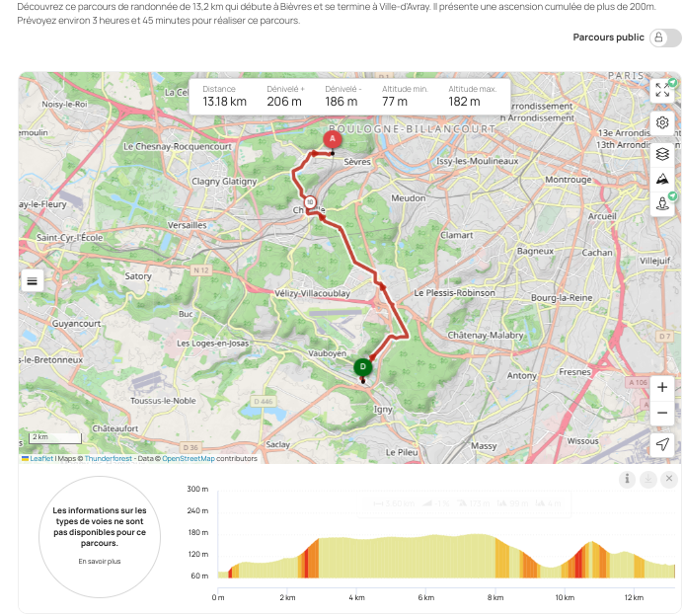The height and width of the screenshot is (616, 684).
Task: Open the hamburger menu on map
Action: click(x=33, y=281)
